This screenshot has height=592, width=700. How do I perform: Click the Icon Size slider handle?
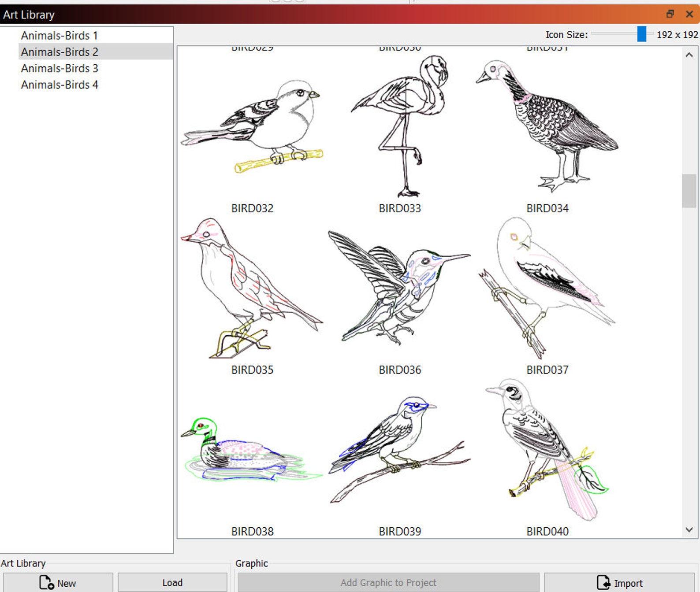[x=642, y=34]
